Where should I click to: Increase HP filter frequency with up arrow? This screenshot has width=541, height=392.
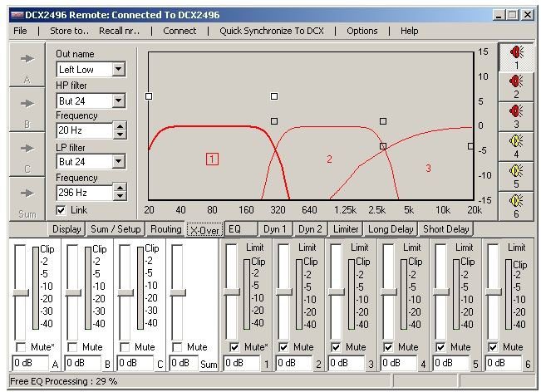click(x=120, y=126)
